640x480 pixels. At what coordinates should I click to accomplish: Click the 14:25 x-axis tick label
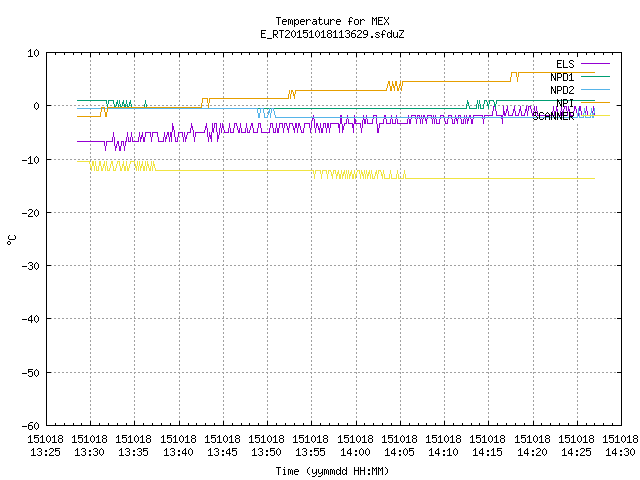pyautogui.click(x=577, y=452)
